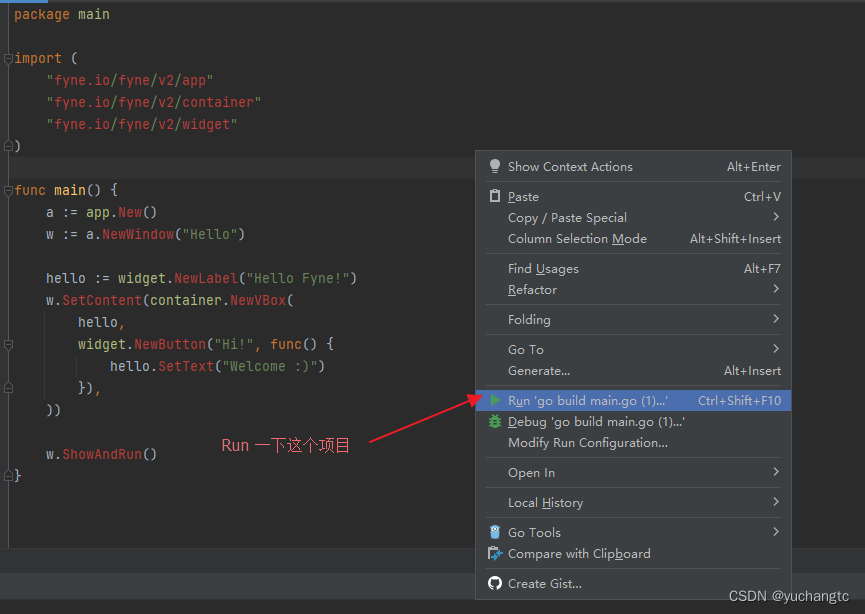Click the fold marker next to func main
The height and width of the screenshot is (614, 865).
point(8,188)
